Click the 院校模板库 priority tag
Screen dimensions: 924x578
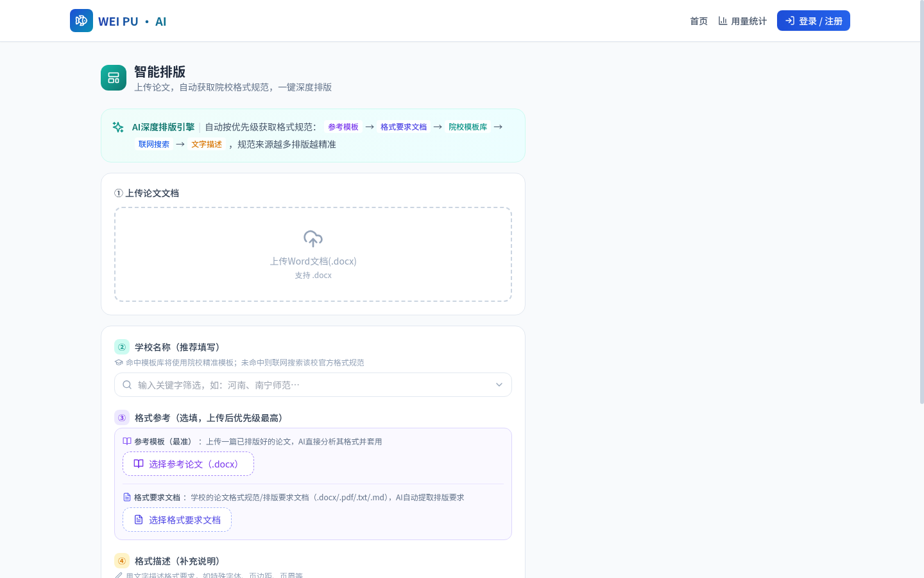468,127
